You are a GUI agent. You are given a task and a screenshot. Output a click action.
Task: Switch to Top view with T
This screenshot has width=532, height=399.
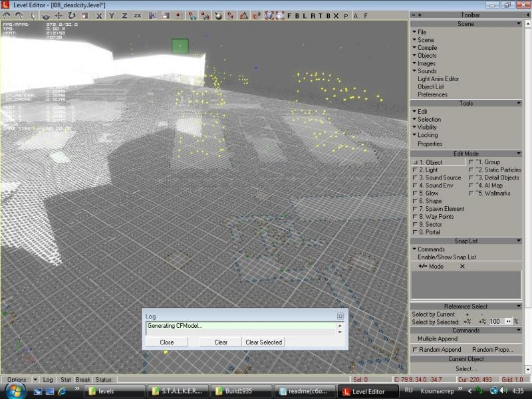(320, 15)
